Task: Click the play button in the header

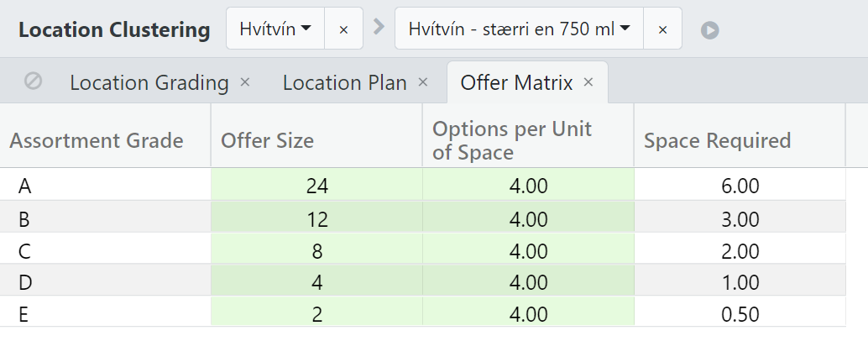Action: (710, 29)
